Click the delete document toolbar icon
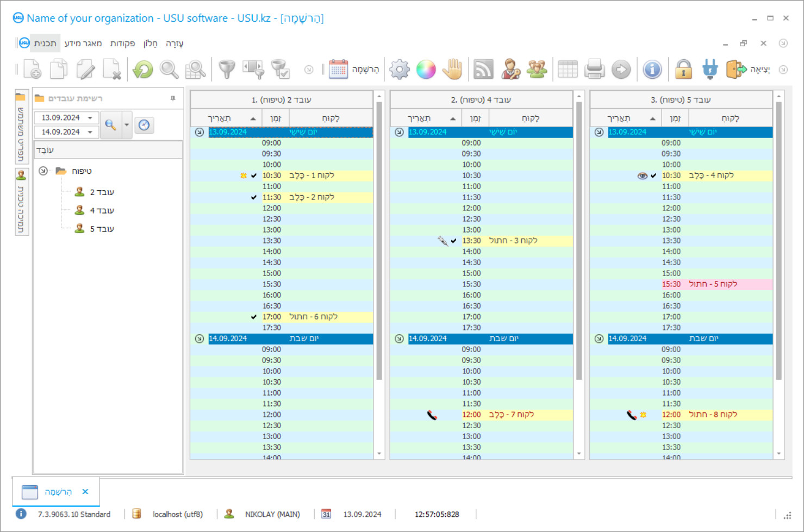Viewport: 804px width, 532px height. coord(112,70)
